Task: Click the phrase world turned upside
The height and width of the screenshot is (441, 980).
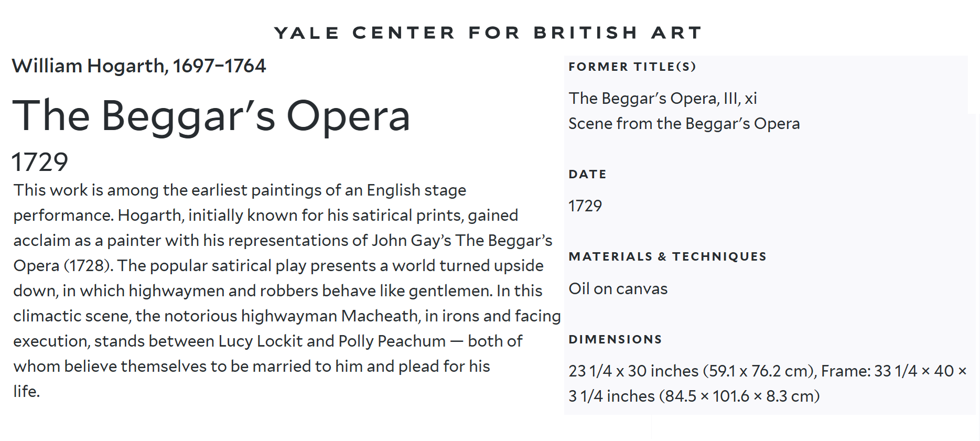Action: (x=468, y=266)
